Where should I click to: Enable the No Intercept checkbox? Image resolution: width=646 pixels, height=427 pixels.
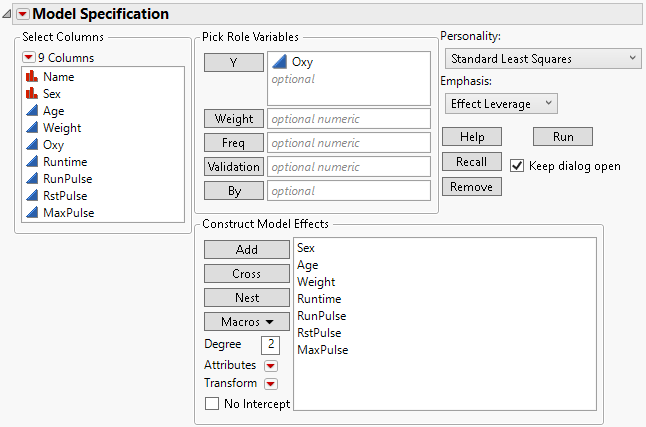point(211,404)
